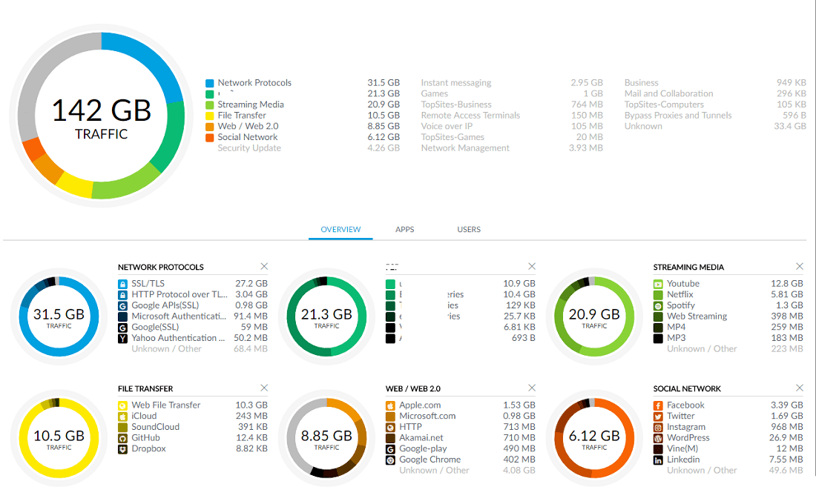Click the iCloud app icon
Image resolution: width=816 pixels, height=504 pixels.
[122, 417]
